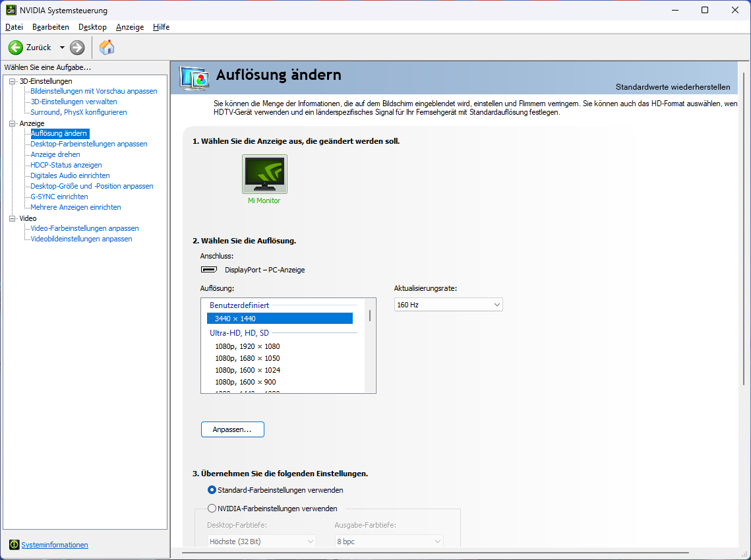
Task: Open the Systeminformationen link
Action: point(55,545)
